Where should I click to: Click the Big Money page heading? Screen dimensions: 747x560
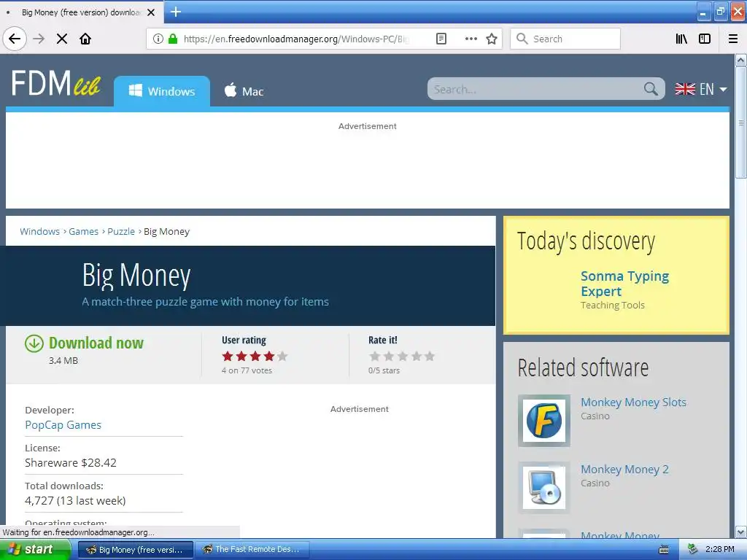coord(136,276)
